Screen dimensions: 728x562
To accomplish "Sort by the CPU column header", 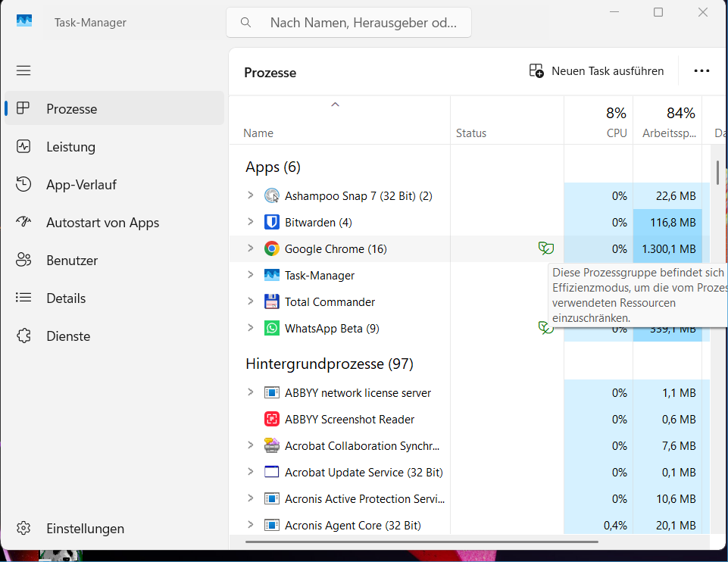I will tap(598, 120).
